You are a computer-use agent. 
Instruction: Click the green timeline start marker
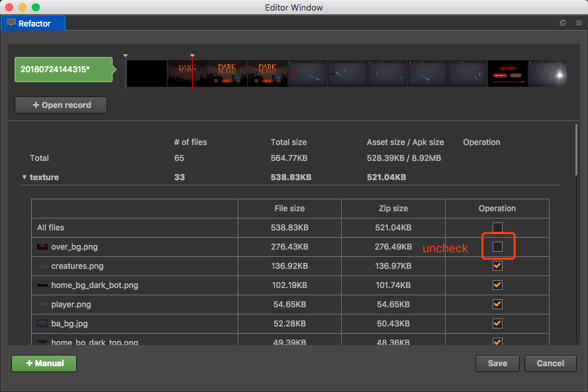coord(125,72)
